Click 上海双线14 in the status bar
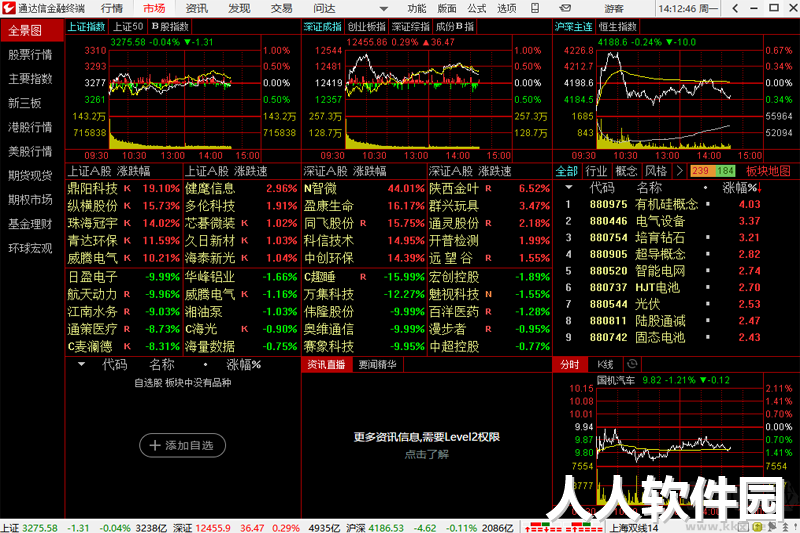 click(x=634, y=527)
